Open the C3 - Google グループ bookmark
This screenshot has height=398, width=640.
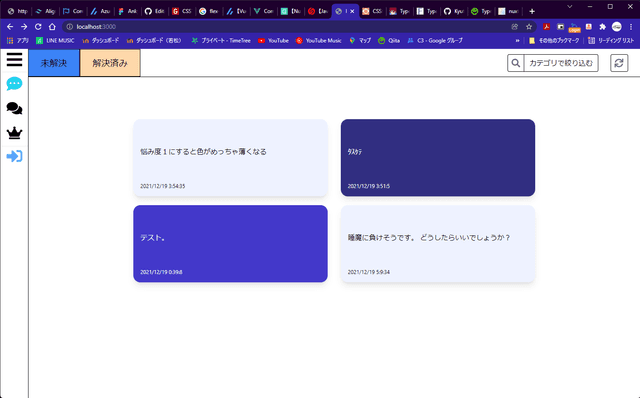tap(435, 40)
